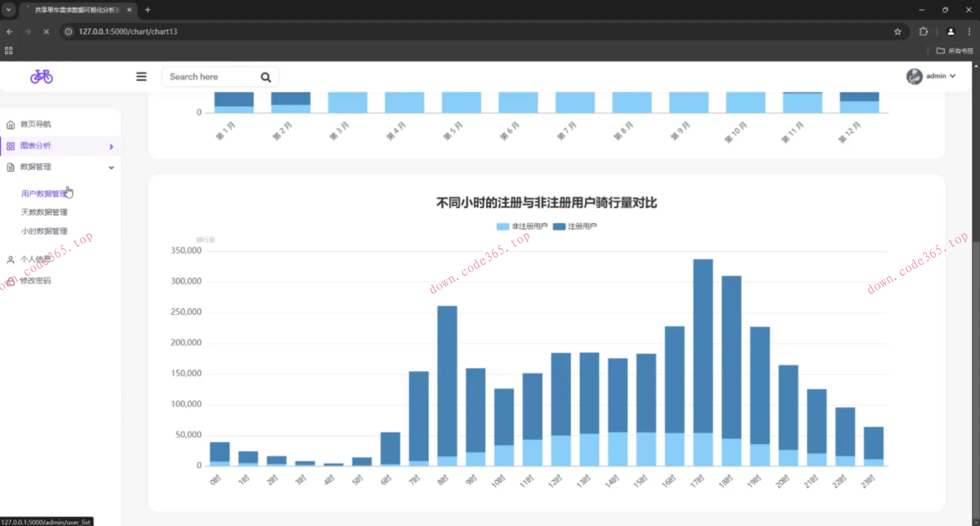Open 修改密码 in the sidebar
Image resolution: width=980 pixels, height=526 pixels.
36,280
